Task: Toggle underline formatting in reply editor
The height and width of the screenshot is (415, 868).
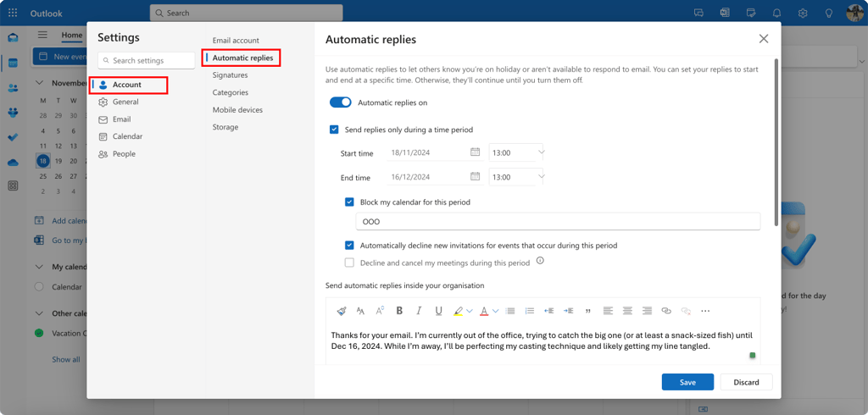Action: (x=438, y=311)
